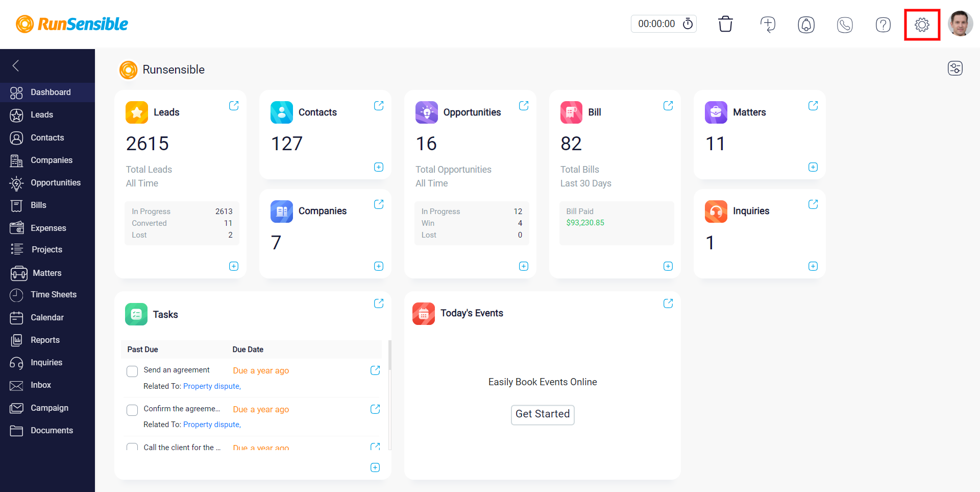Start the timer stopwatch icon
Viewport: 980px width, 492px height.
point(688,24)
